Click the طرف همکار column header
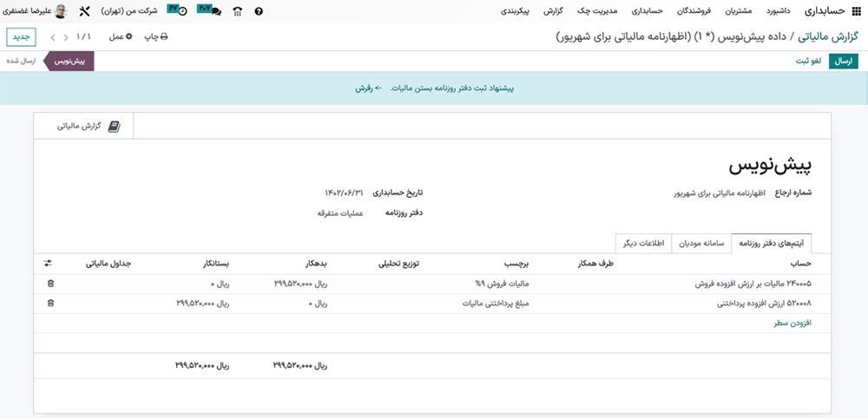Image resolution: width=868 pixels, height=419 pixels. [595, 264]
